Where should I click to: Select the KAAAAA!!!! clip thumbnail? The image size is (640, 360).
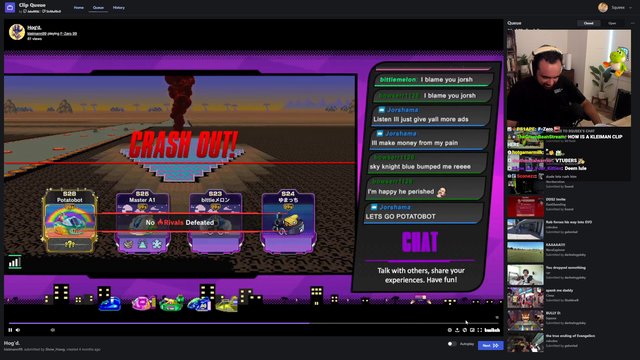point(525,252)
